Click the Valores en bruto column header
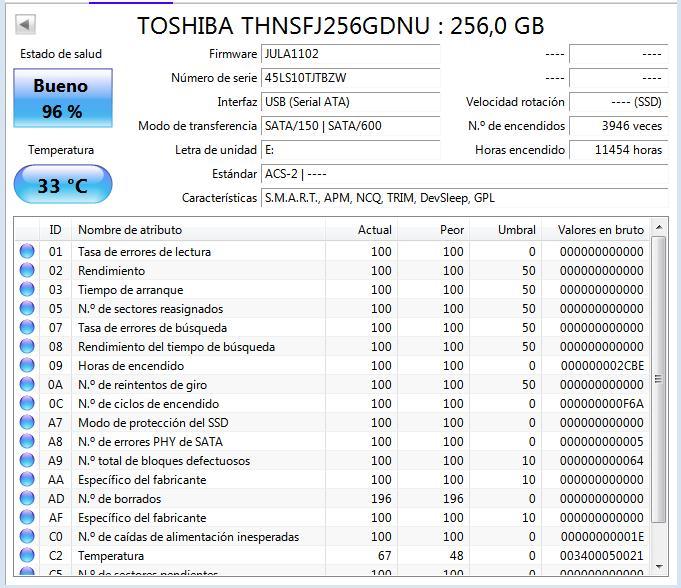Image resolution: width=681 pixels, height=588 pixels. pos(596,230)
